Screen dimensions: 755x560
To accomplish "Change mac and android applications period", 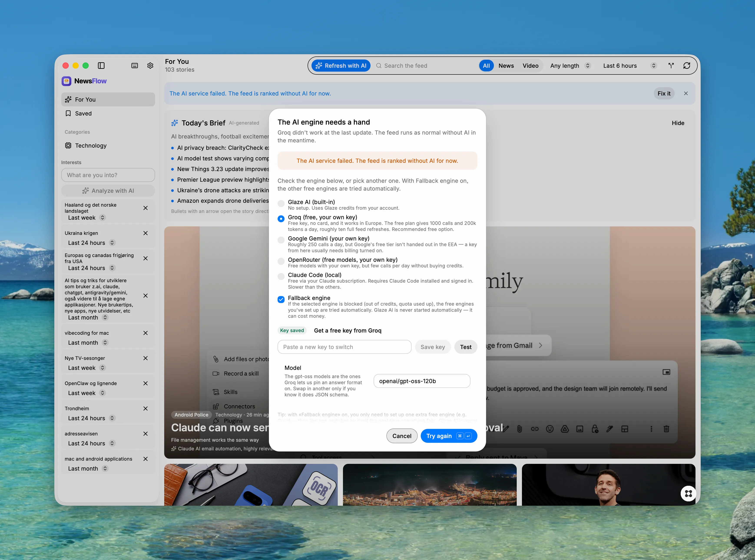I will click(88, 468).
